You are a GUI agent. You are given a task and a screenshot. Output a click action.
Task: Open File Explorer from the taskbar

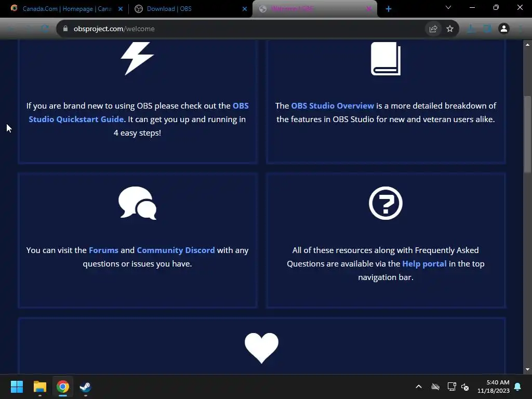39,387
